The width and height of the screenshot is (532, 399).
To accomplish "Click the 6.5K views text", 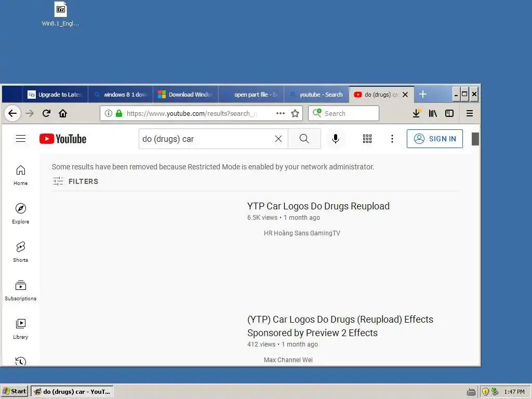I will [x=262, y=218].
